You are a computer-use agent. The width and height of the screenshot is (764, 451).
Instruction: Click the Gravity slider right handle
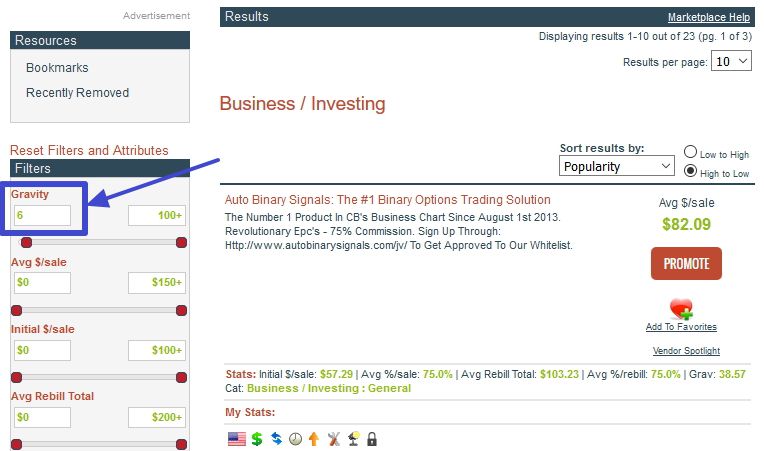181,242
